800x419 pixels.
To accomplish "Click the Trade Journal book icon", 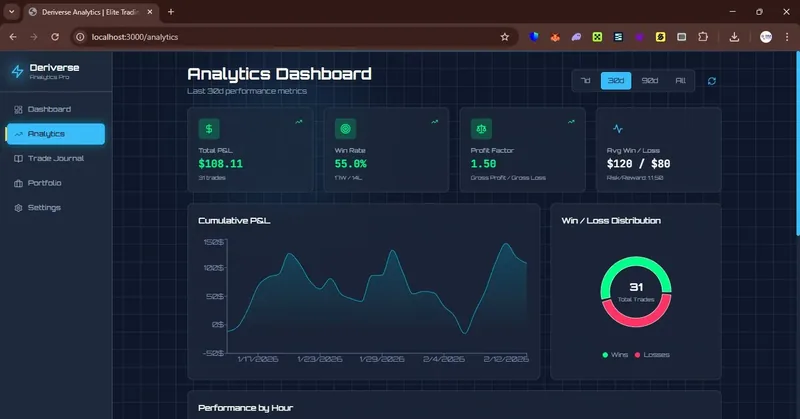I will [18, 159].
